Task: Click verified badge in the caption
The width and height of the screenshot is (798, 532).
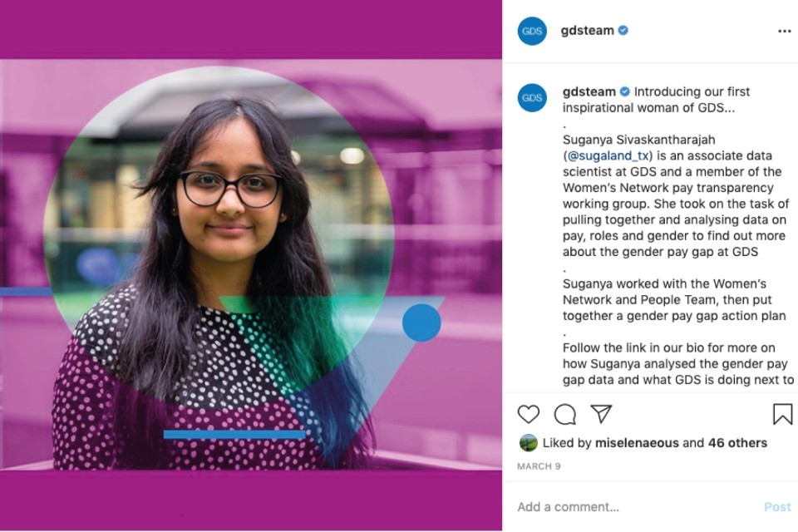Action: click(x=624, y=91)
